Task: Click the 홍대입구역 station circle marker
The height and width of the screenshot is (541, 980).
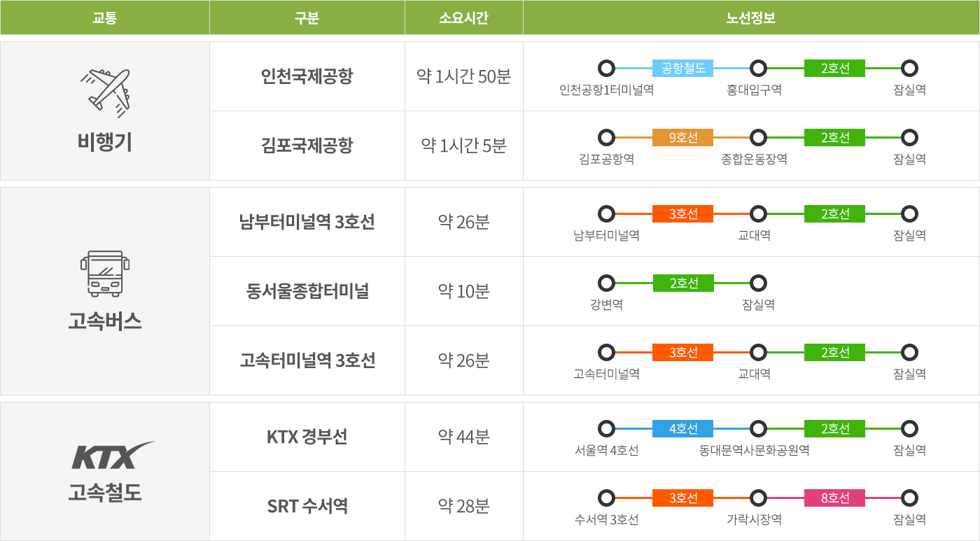Action: (x=757, y=69)
